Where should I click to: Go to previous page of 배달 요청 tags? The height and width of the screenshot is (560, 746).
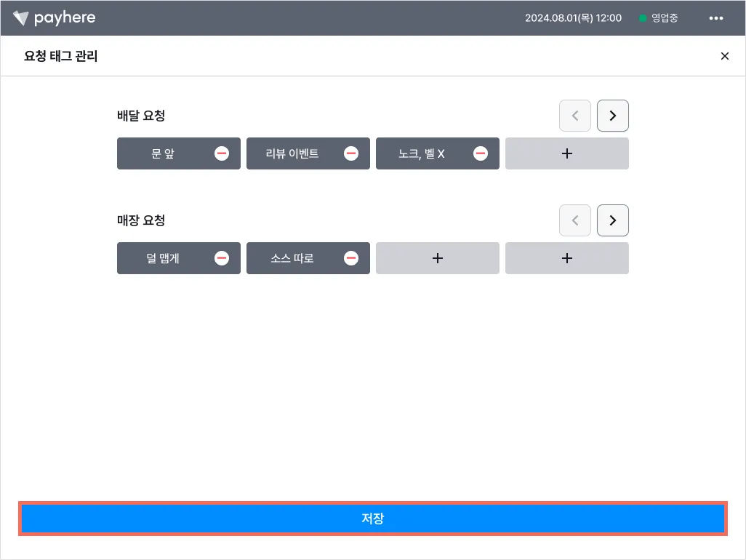[575, 116]
